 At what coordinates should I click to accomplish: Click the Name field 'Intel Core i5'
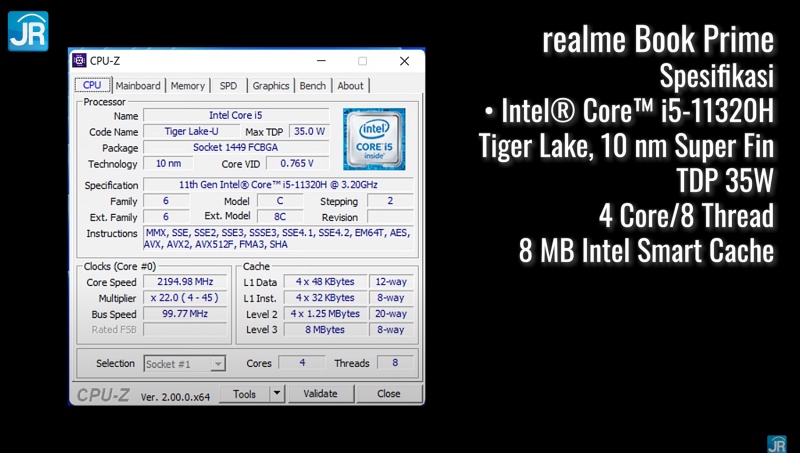[x=236, y=115]
